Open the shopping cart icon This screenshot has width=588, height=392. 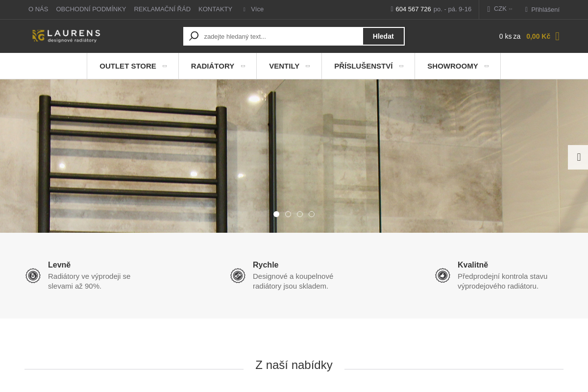[x=557, y=36]
